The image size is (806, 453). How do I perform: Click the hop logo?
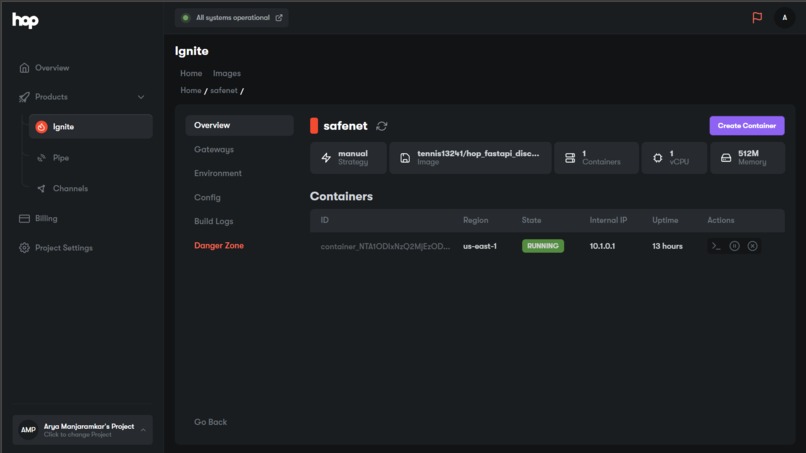[x=25, y=20]
